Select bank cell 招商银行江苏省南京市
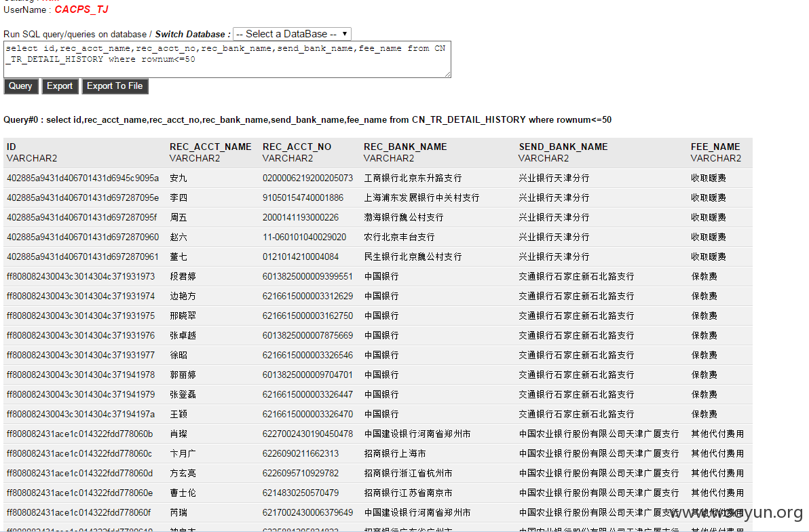The height and width of the screenshot is (532, 809). [x=408, y=492]
